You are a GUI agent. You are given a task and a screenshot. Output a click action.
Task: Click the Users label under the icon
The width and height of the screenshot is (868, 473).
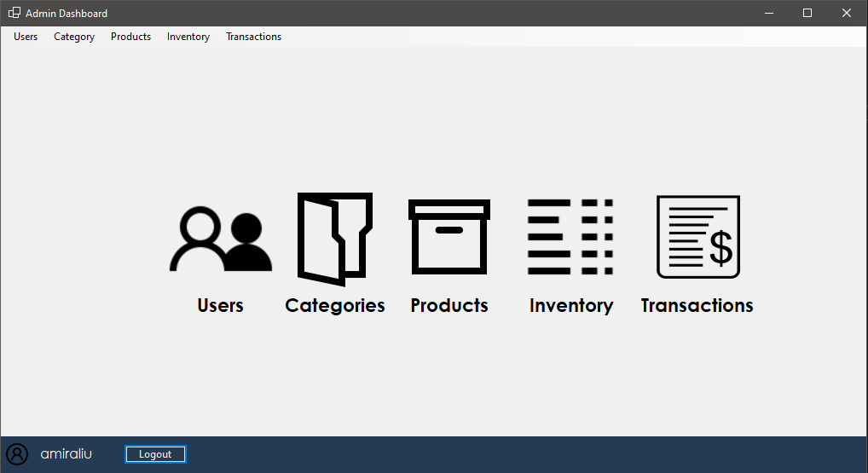[220, 305]
